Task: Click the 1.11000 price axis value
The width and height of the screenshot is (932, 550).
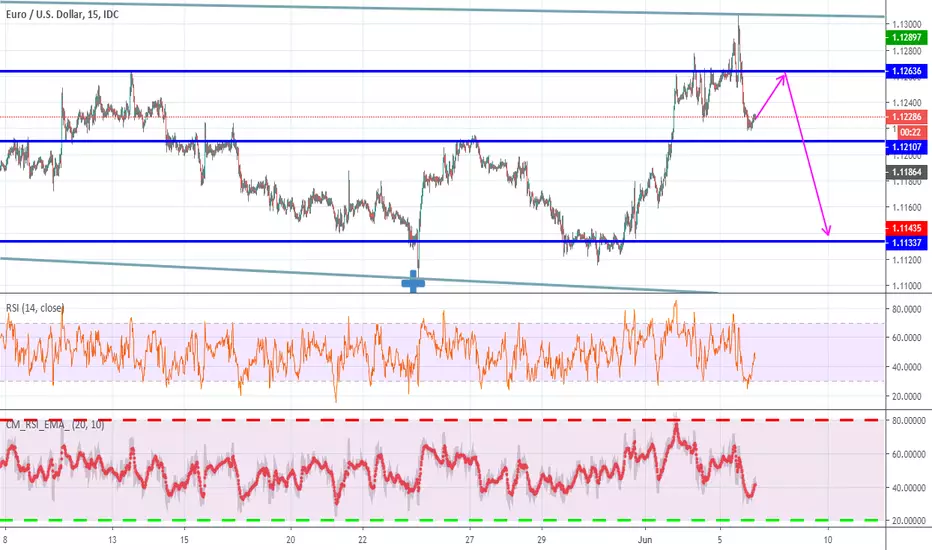Action: pos(907,286)
